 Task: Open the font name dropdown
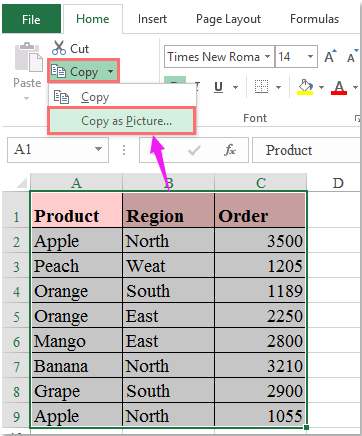(267, 57)
